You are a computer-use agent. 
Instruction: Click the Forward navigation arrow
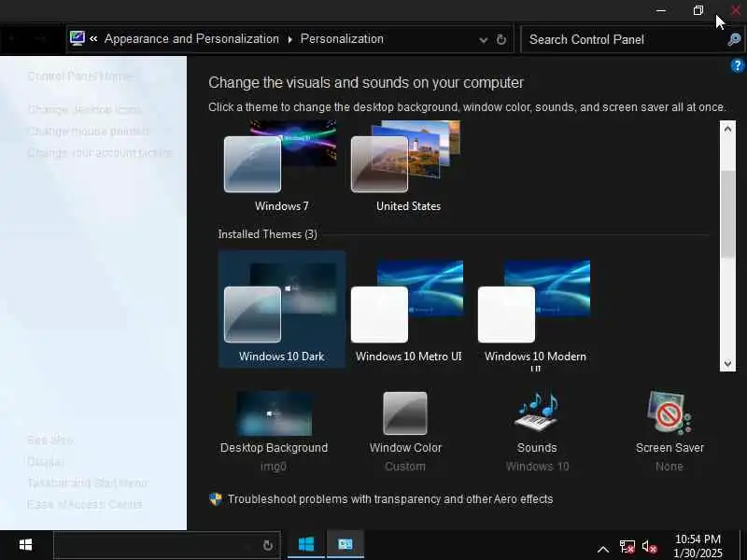pos(41,38)
